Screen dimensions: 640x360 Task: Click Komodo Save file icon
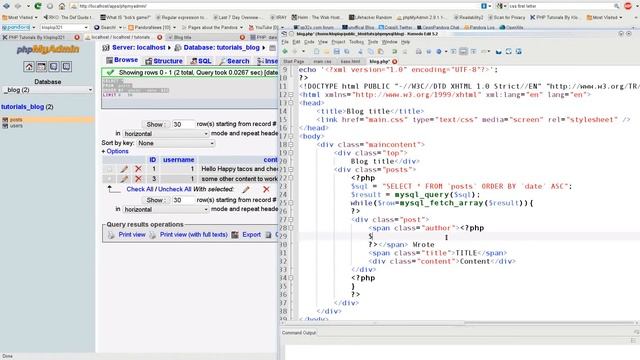tap(336, 51)
